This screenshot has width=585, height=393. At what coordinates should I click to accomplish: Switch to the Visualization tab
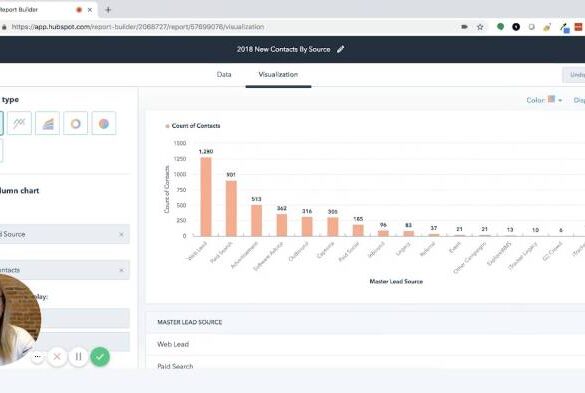tap(278, 75)
